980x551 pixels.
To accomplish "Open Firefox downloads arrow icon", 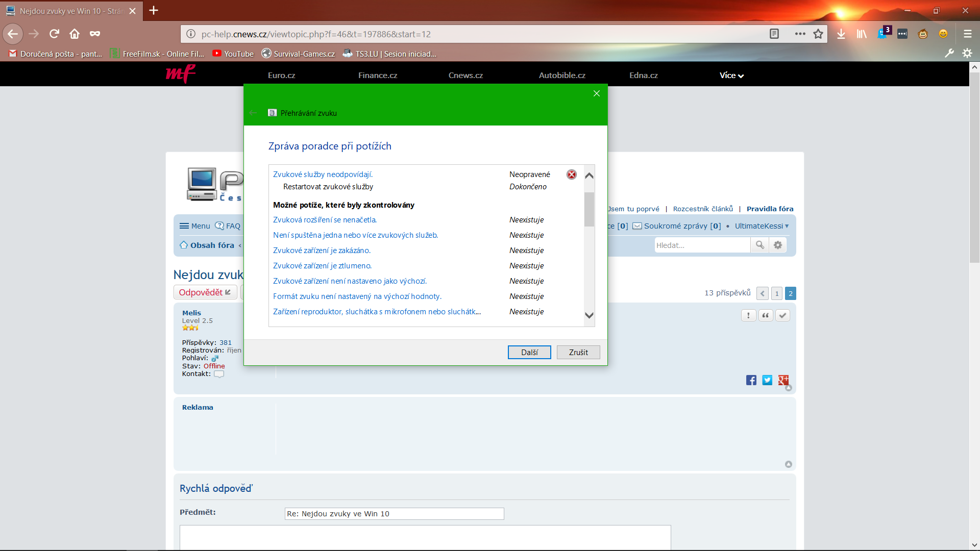I will pos(841,34).
